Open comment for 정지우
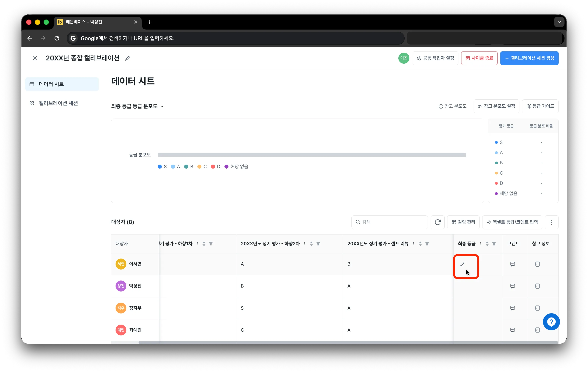The image size is (588, 372). click(x=513, y=308)
